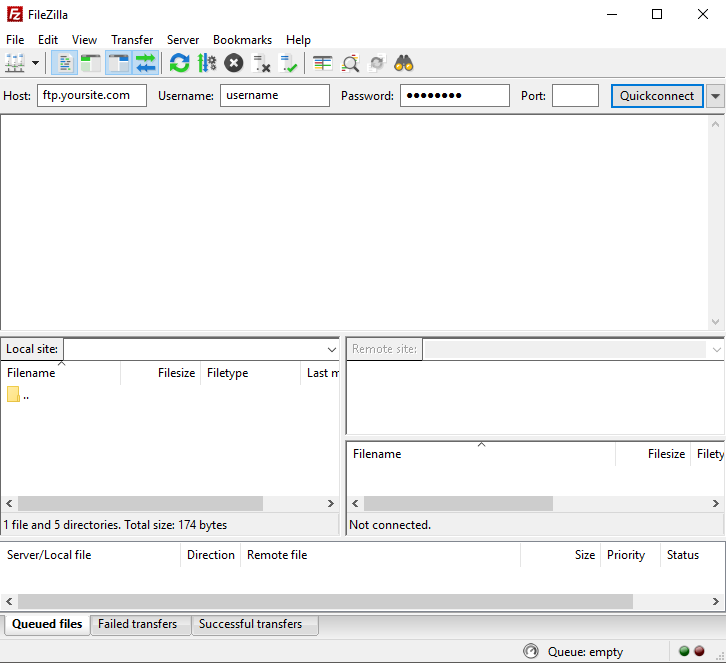726x663 pixels.
Task: Toggle transfer queue display
Action: 146,63
